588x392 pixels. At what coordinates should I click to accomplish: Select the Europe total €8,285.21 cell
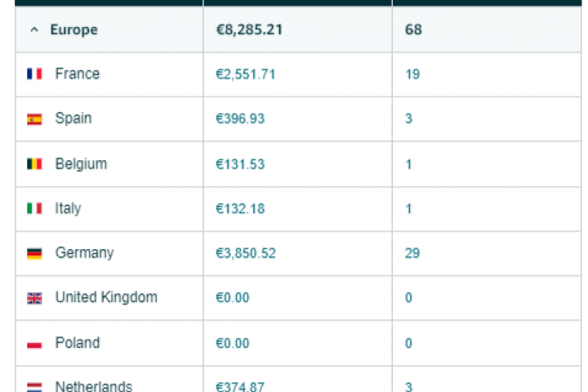(250, 30)
